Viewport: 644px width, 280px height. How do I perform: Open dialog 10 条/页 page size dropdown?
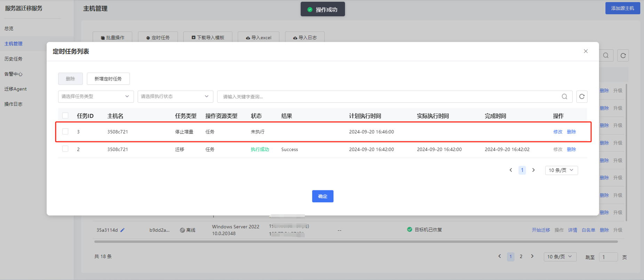pyautogui.click(x=561, y=170)
